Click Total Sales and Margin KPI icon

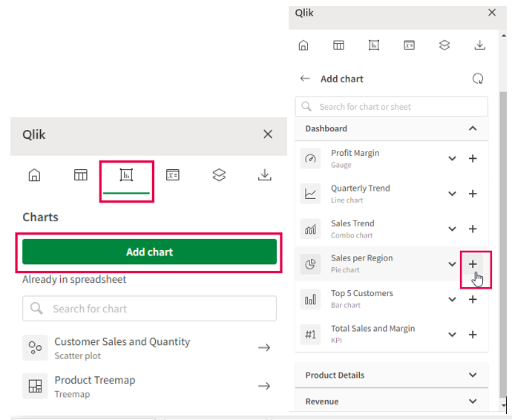[310, 335]
